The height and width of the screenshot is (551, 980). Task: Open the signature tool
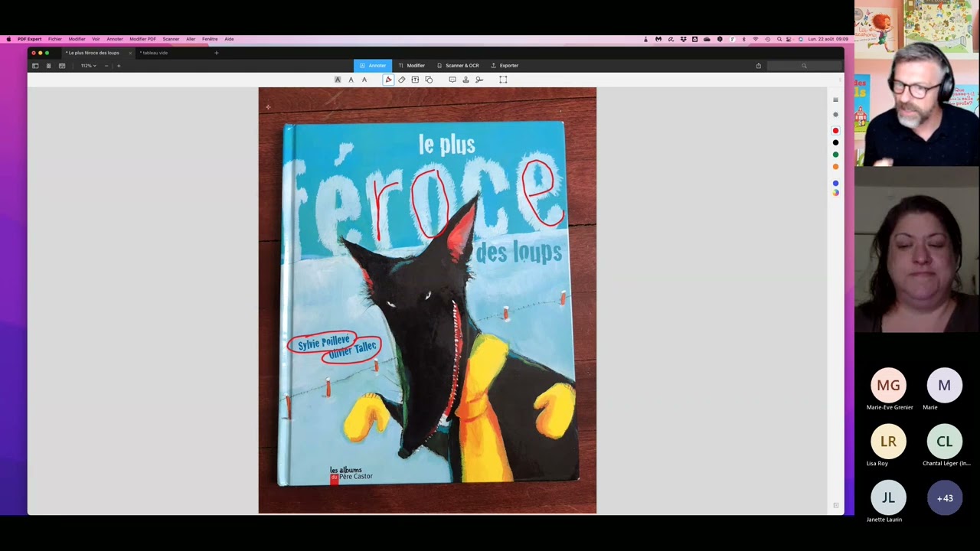point(479,80)
